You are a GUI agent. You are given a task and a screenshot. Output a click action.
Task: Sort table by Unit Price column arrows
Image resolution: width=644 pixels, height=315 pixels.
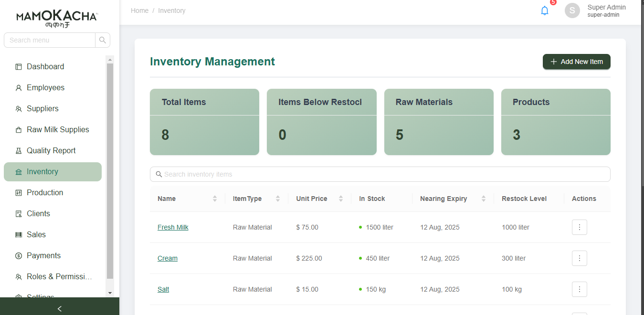point(341,199)
